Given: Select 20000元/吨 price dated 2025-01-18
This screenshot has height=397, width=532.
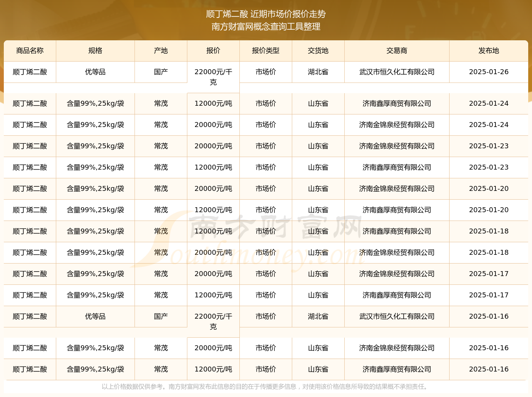Looking at the screenshot, I should [213, 252].
